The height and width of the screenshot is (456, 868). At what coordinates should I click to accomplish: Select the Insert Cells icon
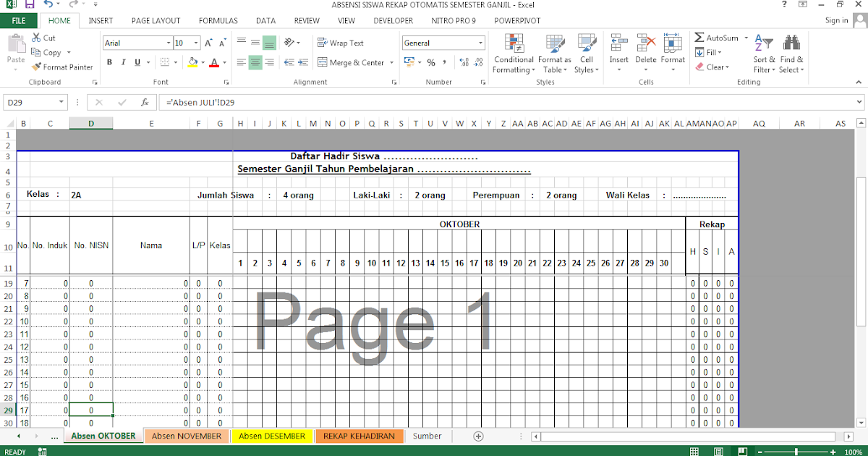click(618, 43)
